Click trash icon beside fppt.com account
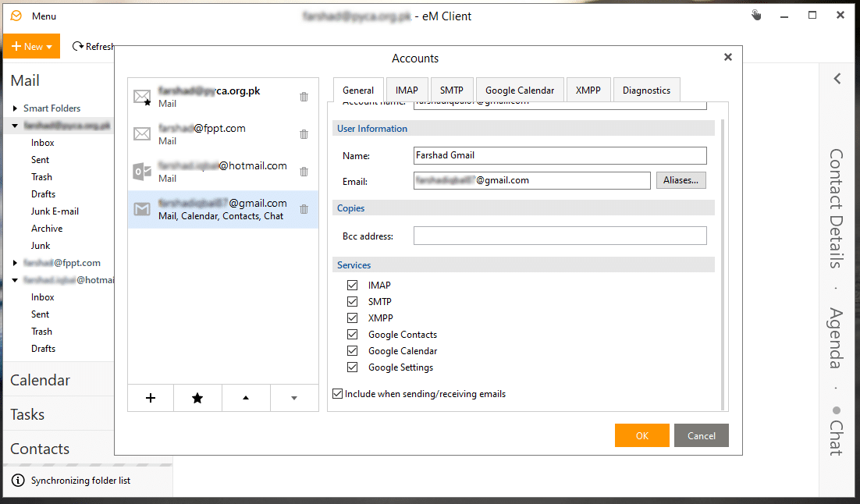The width and height of the screenshot is (860, 504). click(x=304, y=134)
